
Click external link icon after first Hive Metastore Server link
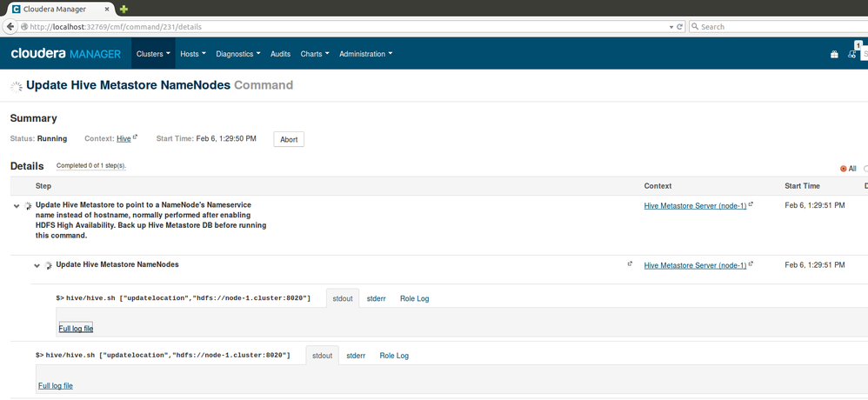(x=751, y=204)
